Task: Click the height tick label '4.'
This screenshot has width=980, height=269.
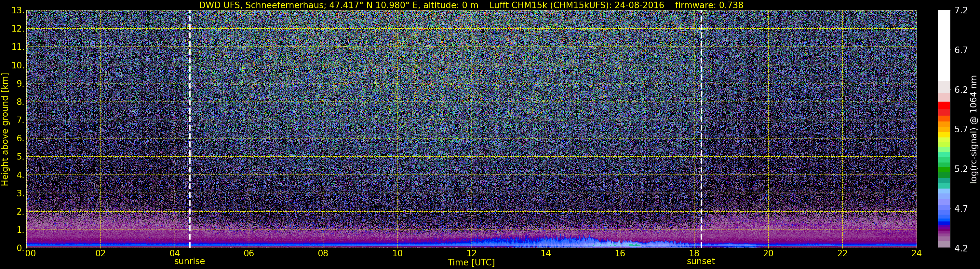Action: (x=20, y=175)
